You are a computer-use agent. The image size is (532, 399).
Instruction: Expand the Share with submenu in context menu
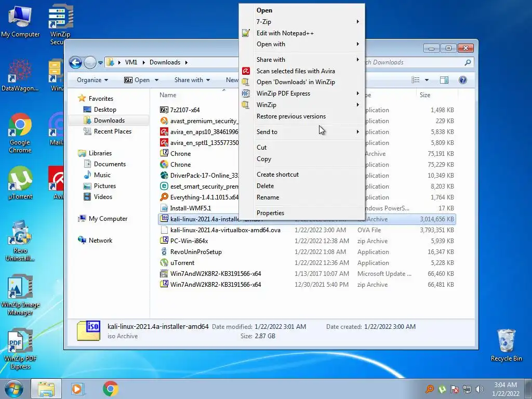[302, 60]
